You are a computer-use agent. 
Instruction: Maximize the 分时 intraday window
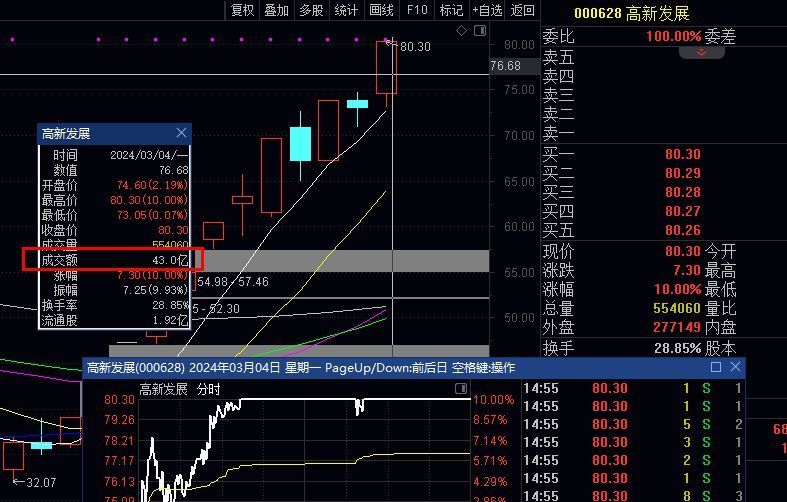(716, 367)
